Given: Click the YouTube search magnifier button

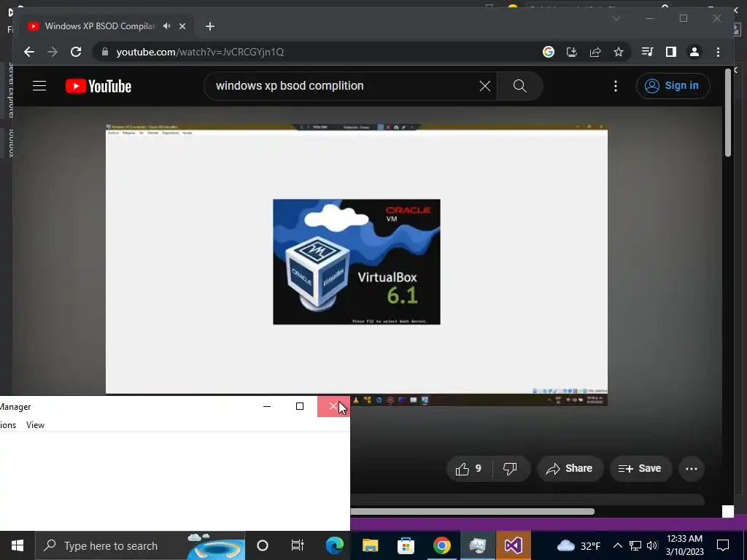Looking at the screenshot, I should coord(519,86).
